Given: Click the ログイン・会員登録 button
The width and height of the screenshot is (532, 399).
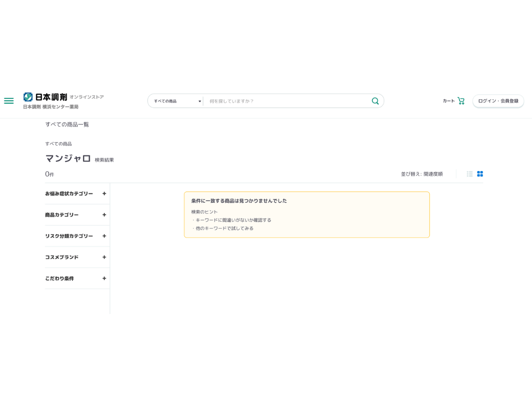Looking at the screenshot, I should pyautogui.click(x=498, y=101).
